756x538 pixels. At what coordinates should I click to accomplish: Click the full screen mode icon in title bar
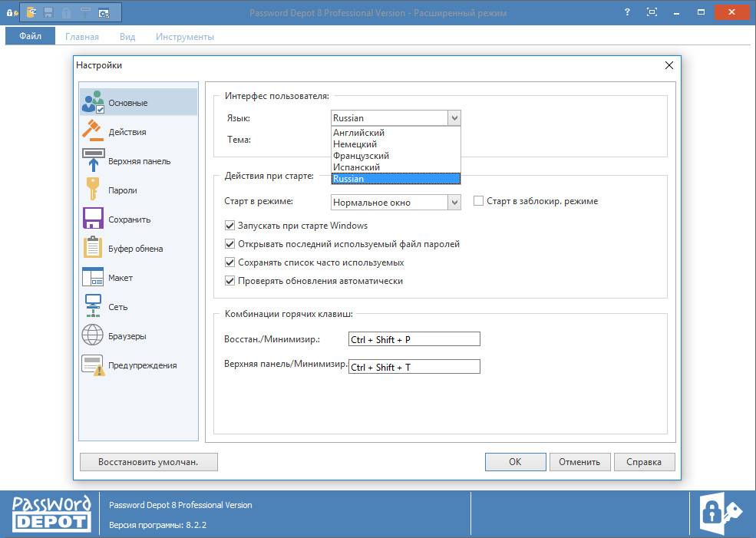pyautogui.click(x=652, y=12)
